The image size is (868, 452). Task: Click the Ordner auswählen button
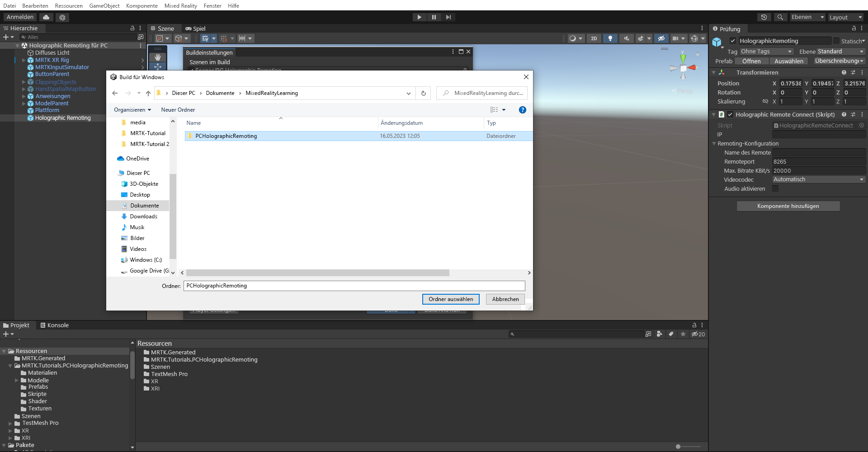450,299
